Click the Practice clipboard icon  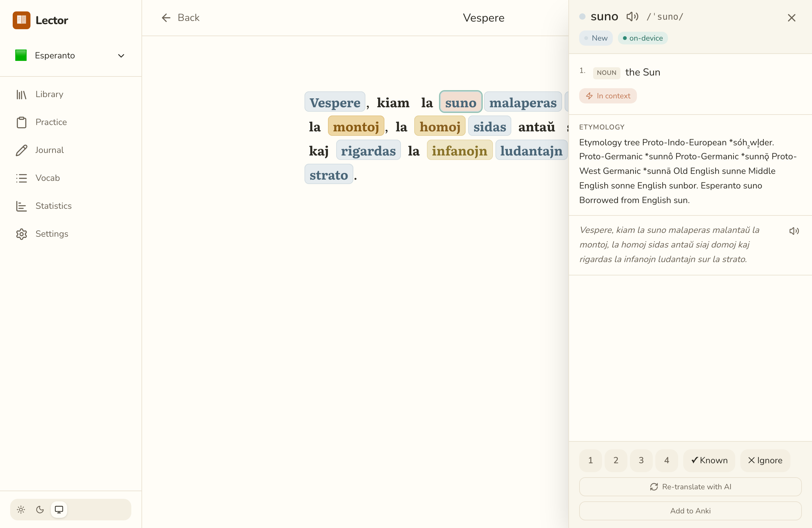coord(21,122)
